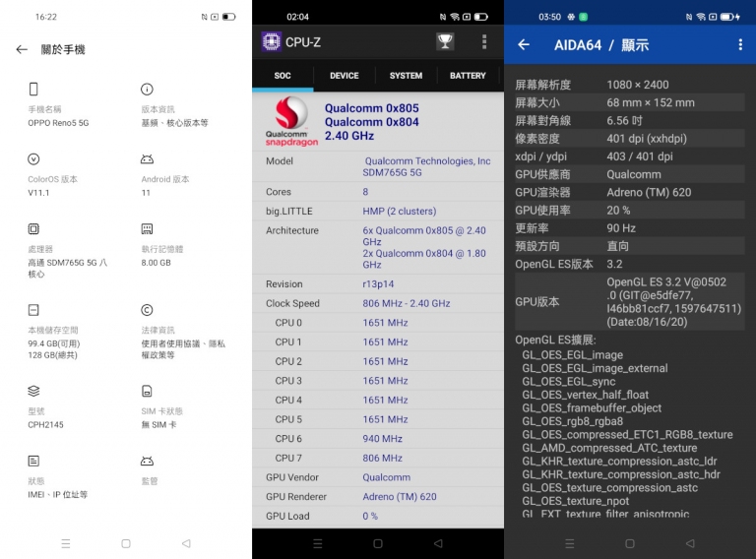Image resolution: width=756 pixels, height=559 pixels.
Task: Tap the home button in AIDA64 navbar
Action: (630, 543)
